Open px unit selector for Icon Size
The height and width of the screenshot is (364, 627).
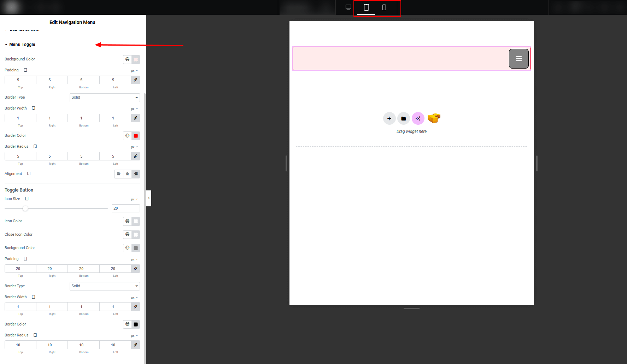pos(134,199)
